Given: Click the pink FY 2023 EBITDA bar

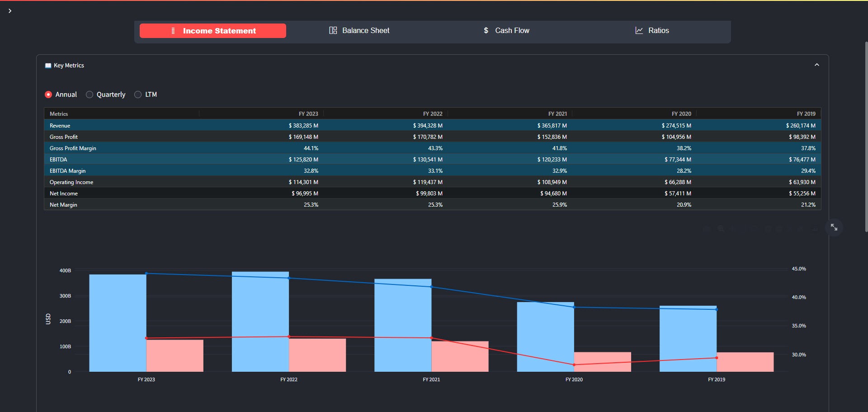Looking at the screenshot, I should 175,356.
